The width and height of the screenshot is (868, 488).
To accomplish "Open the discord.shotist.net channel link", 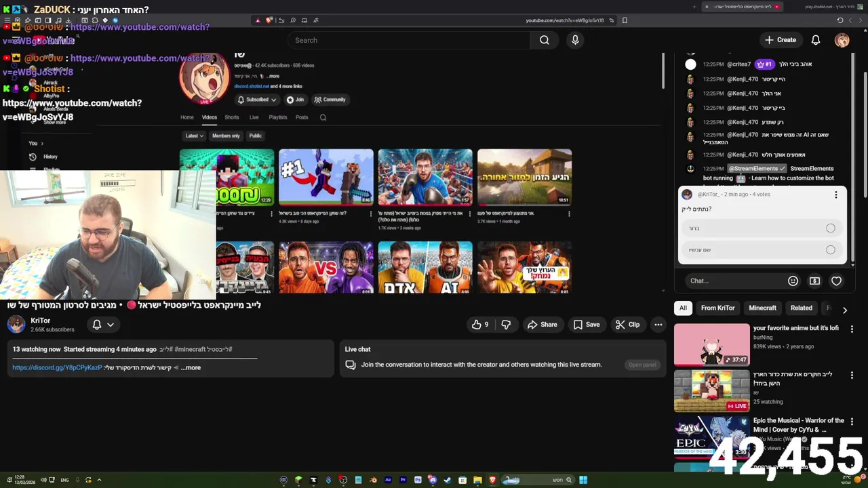I will (x=251, y=86).
